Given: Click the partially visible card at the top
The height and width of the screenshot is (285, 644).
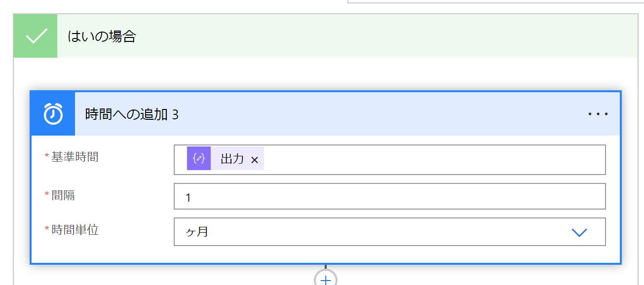Looking at the screenshot, I should pos(493,1).
